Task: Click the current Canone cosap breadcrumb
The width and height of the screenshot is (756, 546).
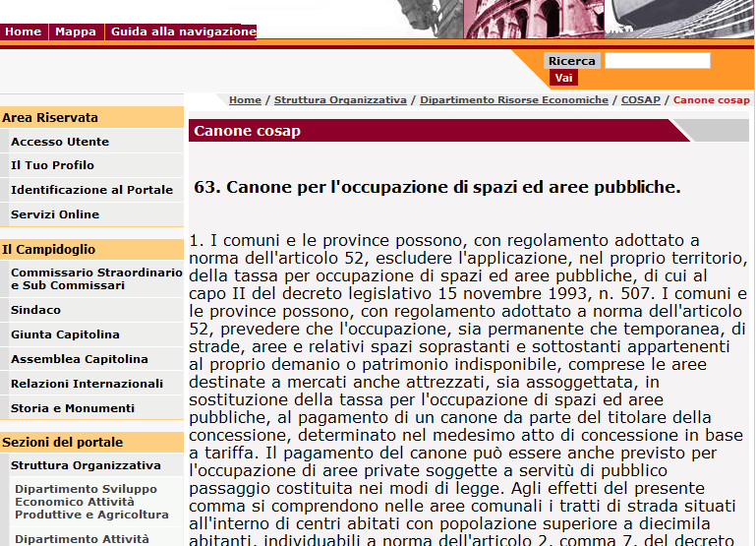Action: click(x=711, y=99)
